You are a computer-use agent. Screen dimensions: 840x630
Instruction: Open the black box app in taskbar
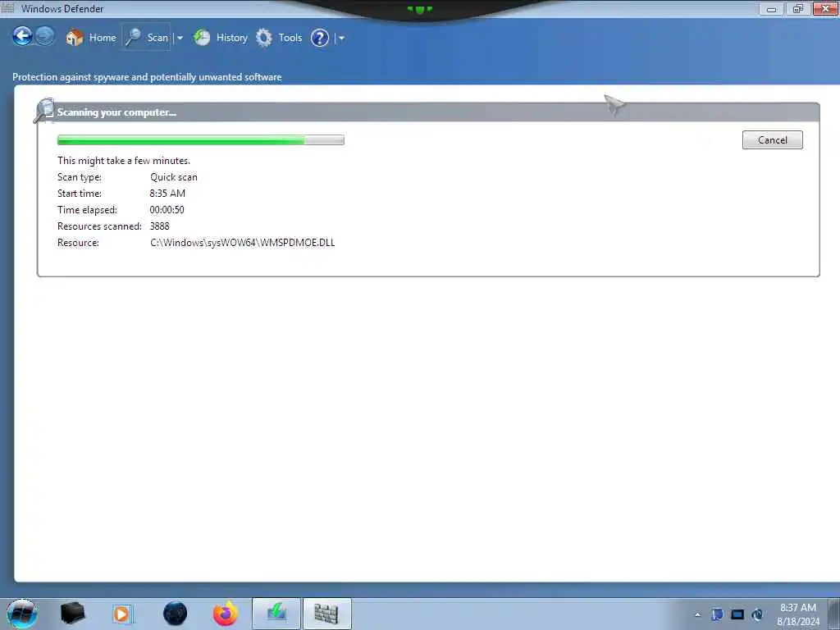click(x=73, y=614)
